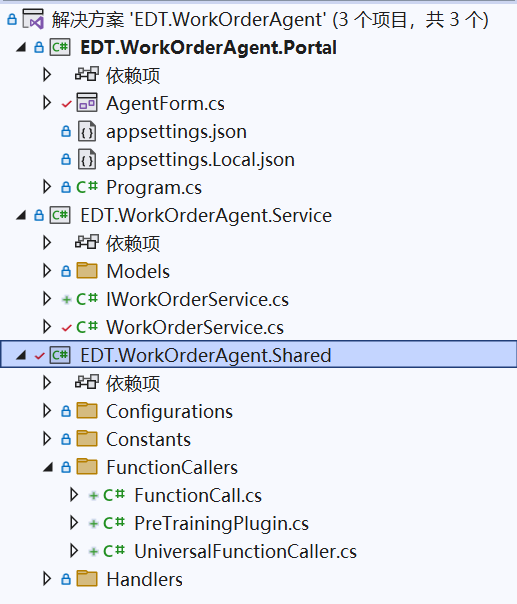Image resolution: width=517 pixels, height=604 pixels.
Task: Expand the PreTrainingPlugin.cs node
Action: click(x=74, y=523)
